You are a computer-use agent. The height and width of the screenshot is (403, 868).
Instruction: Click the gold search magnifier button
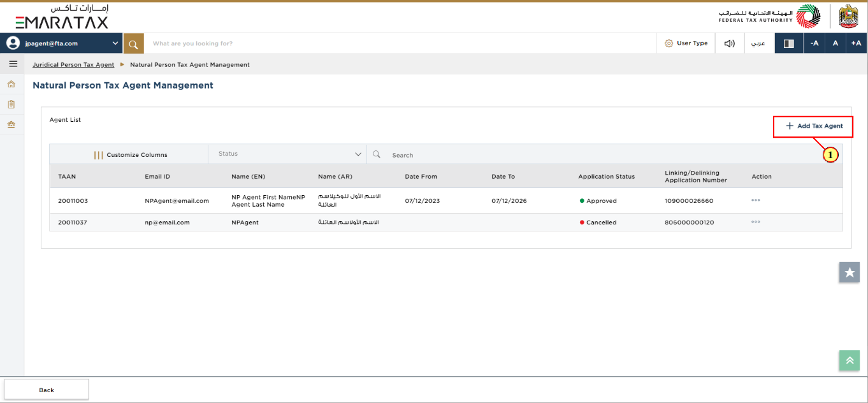tap(133, 43)
